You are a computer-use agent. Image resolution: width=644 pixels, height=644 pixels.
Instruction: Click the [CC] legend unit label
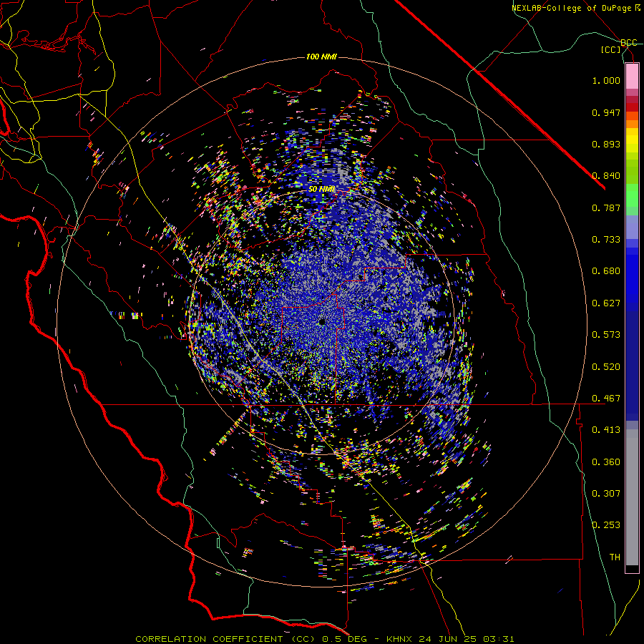click(x=611, y=49)
